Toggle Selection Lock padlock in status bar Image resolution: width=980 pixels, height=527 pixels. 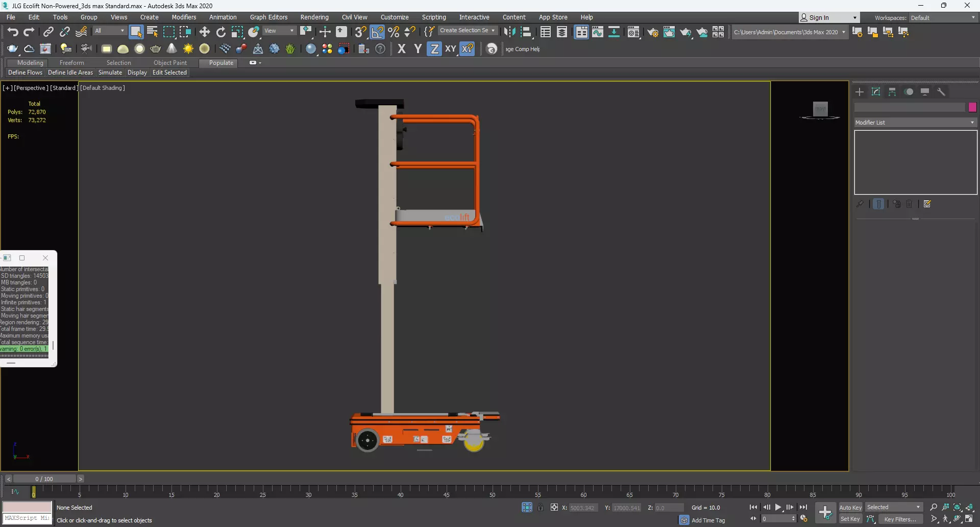pos(541,507)
